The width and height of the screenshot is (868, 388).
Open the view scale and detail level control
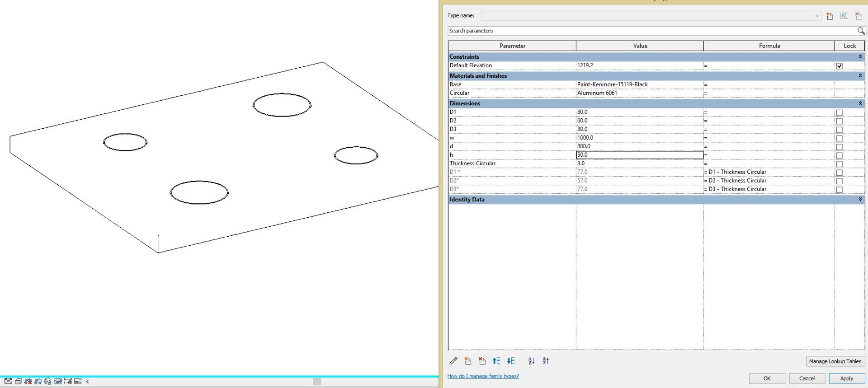[x=8, y=381]
